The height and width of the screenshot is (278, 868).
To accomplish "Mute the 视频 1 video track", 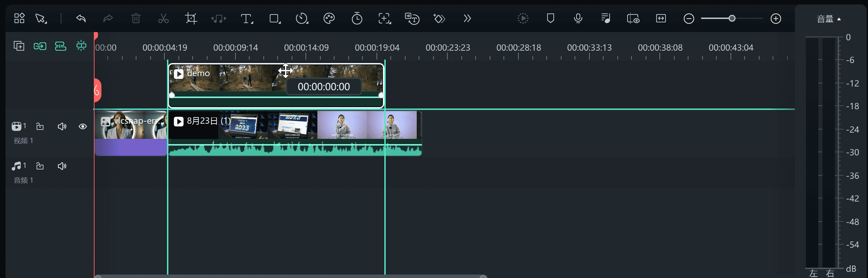I will [x=62, y=126].
